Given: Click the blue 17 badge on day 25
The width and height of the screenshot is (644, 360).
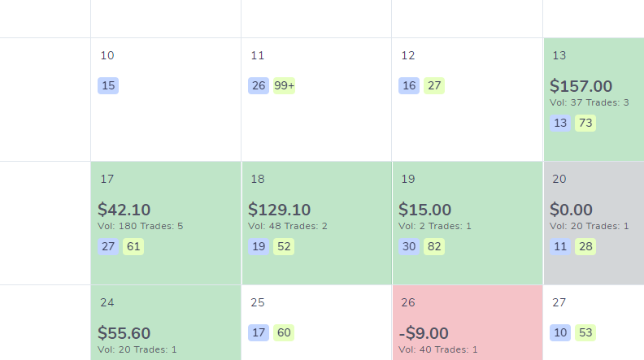Looking at the screenshot, I should (259, 332).
